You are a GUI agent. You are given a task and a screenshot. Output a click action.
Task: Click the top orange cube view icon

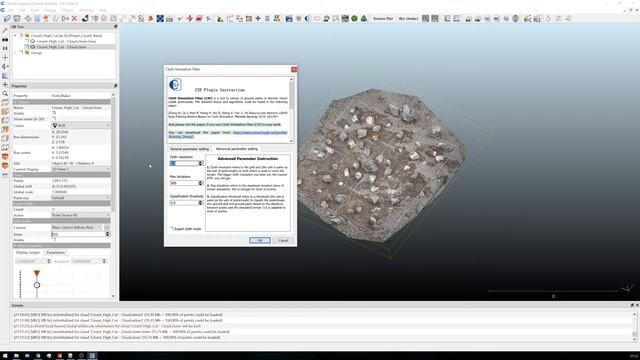coord(5,102)
